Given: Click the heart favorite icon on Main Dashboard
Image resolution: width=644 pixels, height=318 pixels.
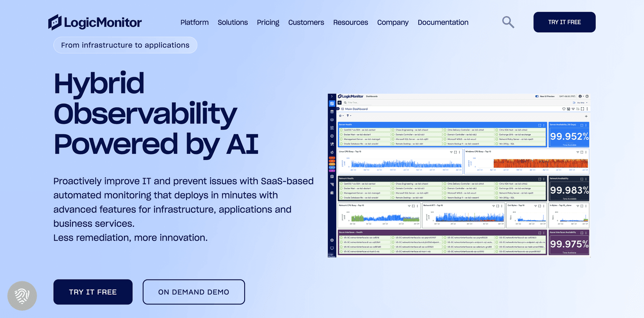Looking at the screenshot, I should point(564,109).
